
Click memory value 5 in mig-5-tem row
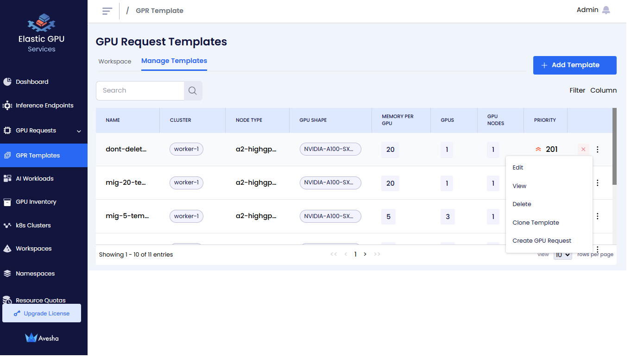coord(388,217)
